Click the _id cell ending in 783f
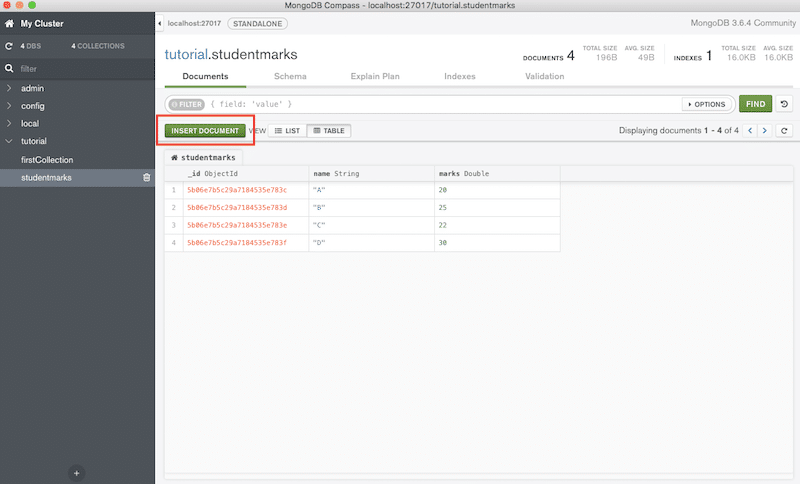Viewport: 800px width, 484px height. click(246, 243)
